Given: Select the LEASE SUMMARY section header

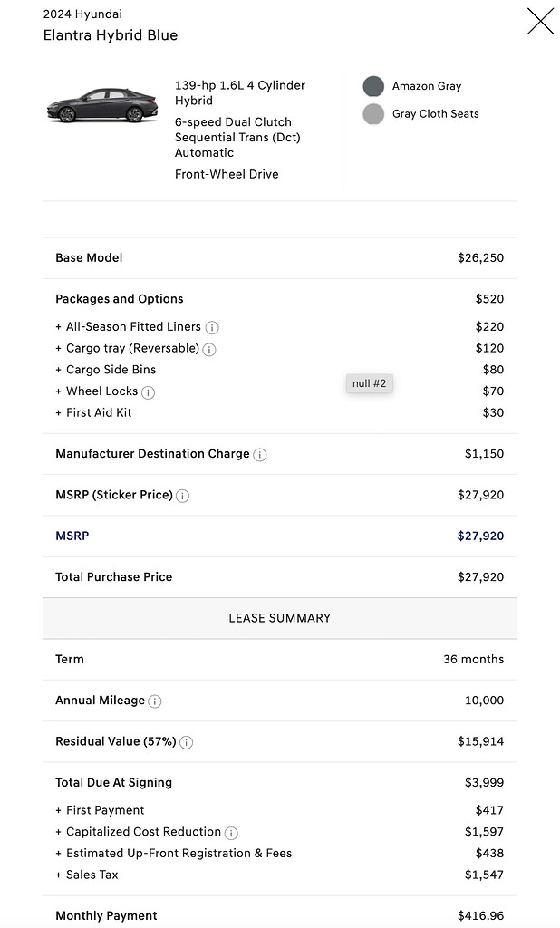Looking at the screenshot, I should coord(280,617).
